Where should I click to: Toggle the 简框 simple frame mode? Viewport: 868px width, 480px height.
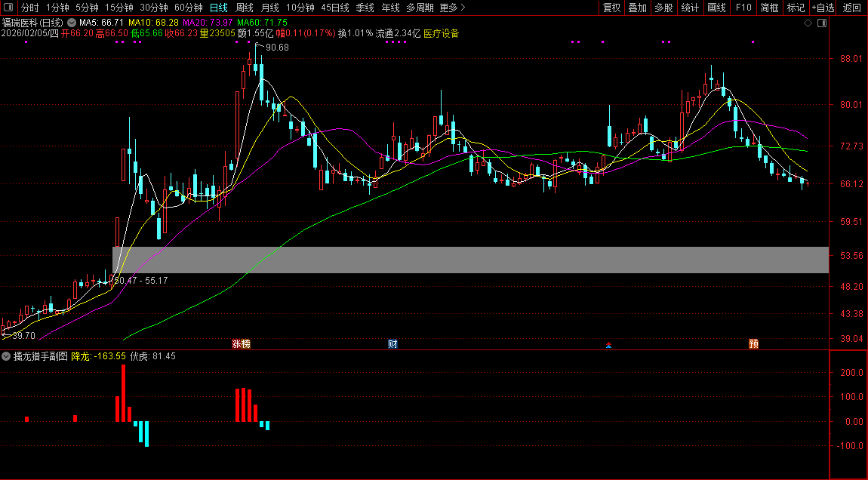click(770, 8)
